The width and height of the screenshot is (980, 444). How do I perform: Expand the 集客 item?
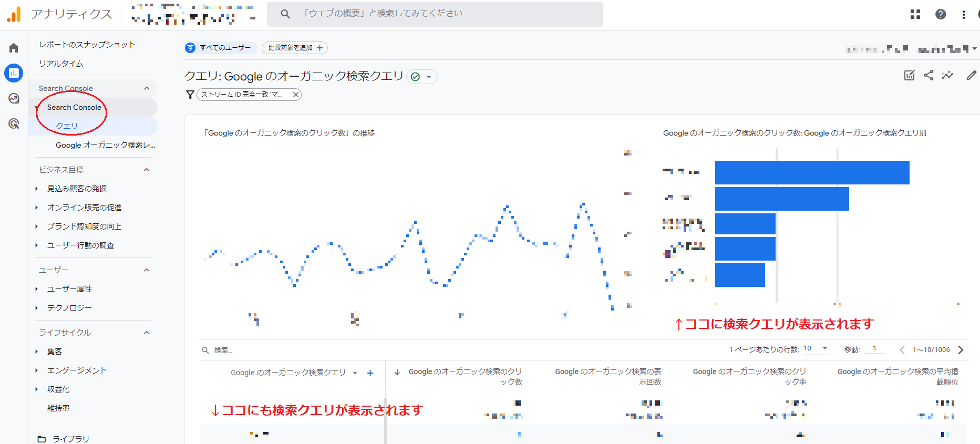click(x=36, y=352)
